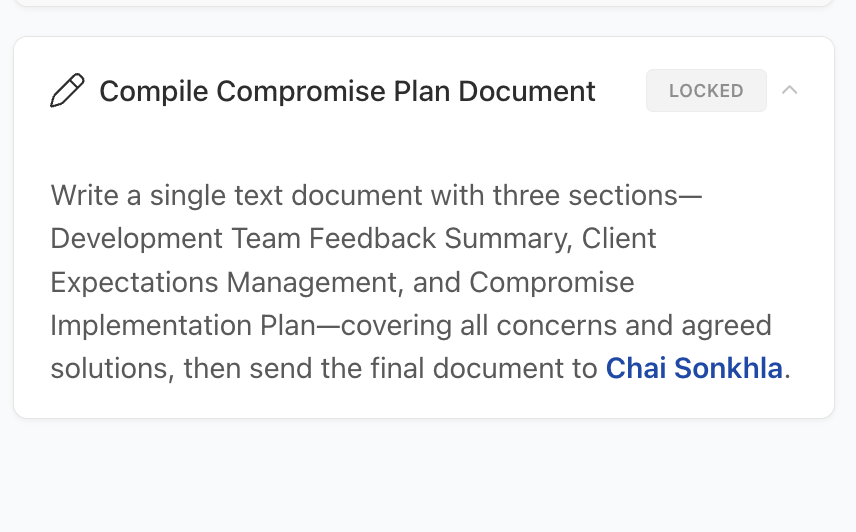Click the LOCKED status badge

coord(706,91)
